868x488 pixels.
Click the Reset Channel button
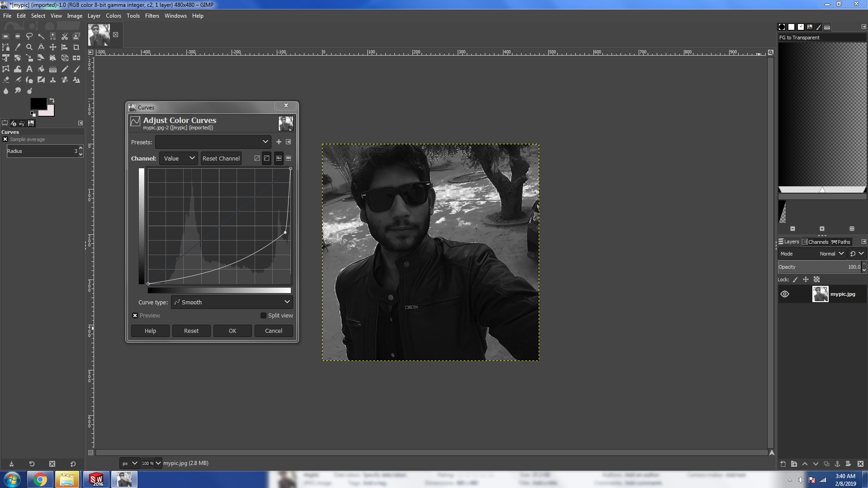click(221, 158)
